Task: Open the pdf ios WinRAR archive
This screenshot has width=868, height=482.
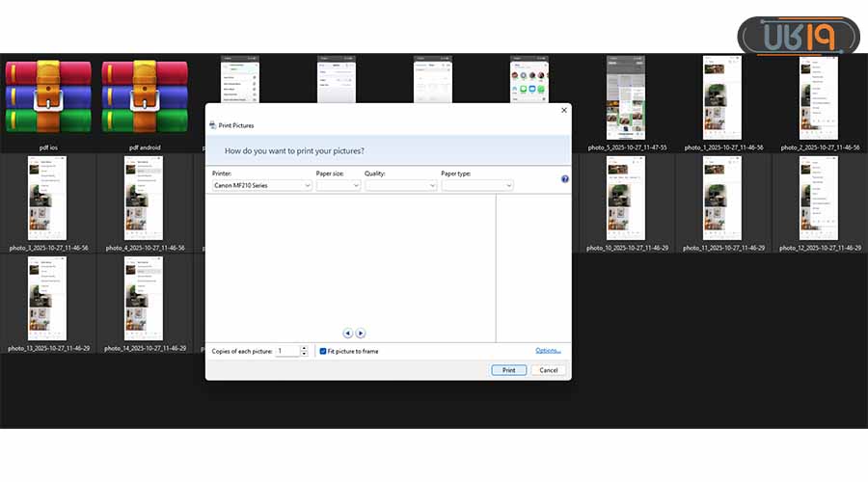Action: [x=48, y=96]
